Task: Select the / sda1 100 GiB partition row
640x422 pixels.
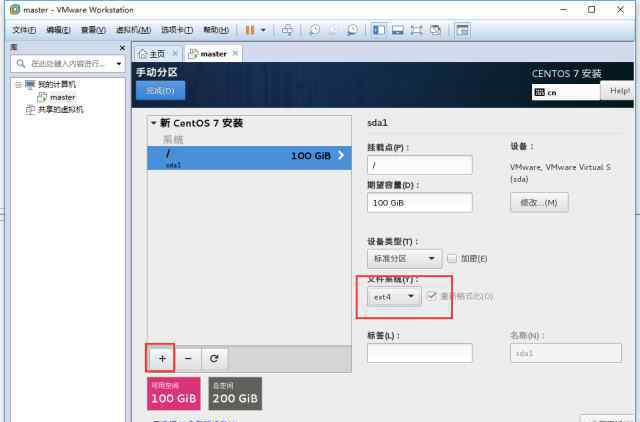Action: tap(249, 158)
